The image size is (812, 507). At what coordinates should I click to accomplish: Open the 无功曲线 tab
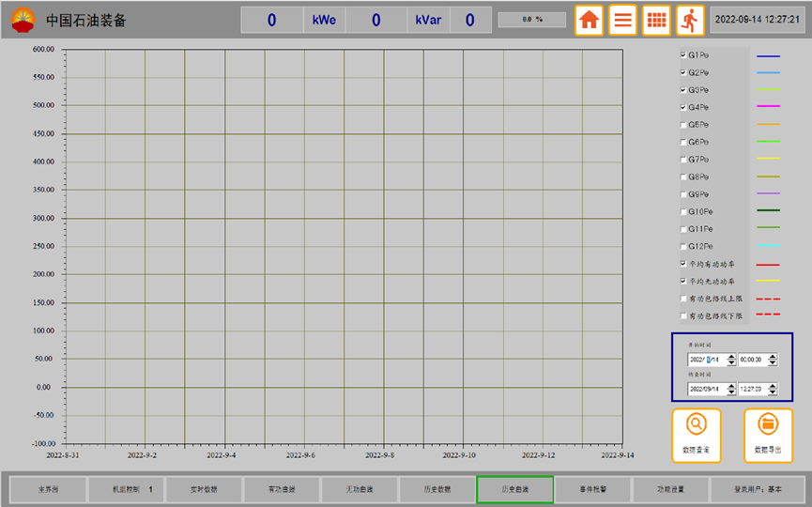360,489
